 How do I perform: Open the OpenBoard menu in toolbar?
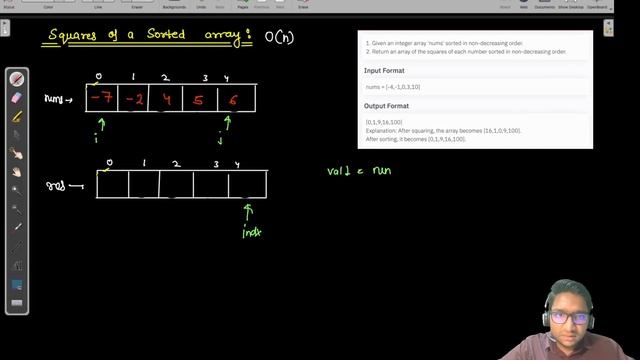598,4
